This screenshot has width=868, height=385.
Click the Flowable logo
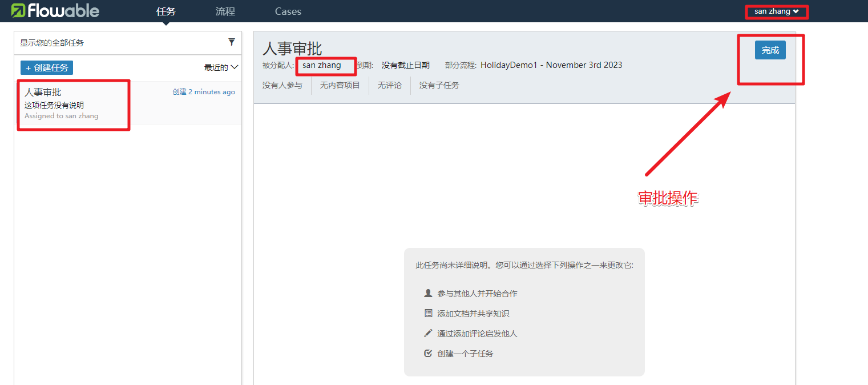tap(55, 11)
